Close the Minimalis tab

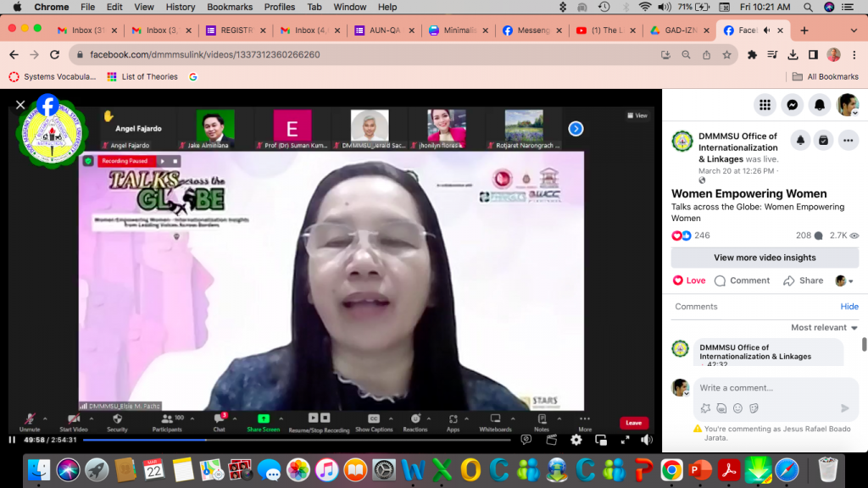(x=486, y=30)
